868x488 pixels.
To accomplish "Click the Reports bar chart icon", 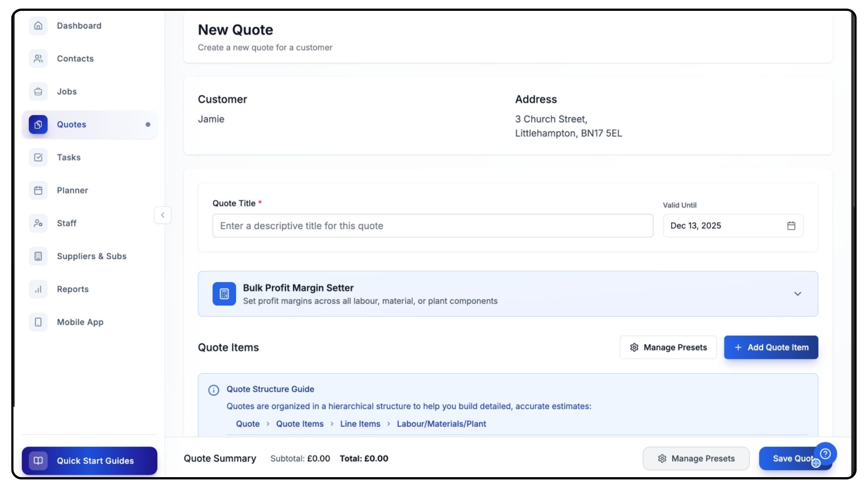I will point(38,289).
